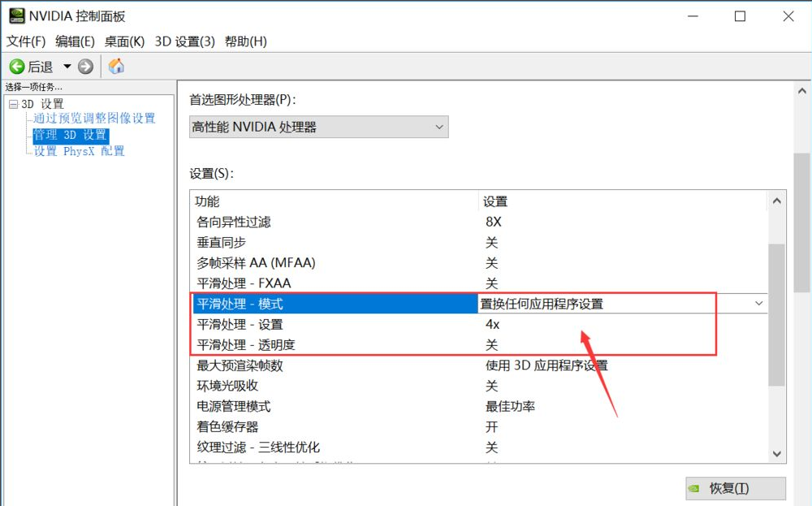Image resolution: width=812 pixels, height=506 pixels.
Task: Select the 平滑处理 - 透明度 row
Action: tap(479, 345)
